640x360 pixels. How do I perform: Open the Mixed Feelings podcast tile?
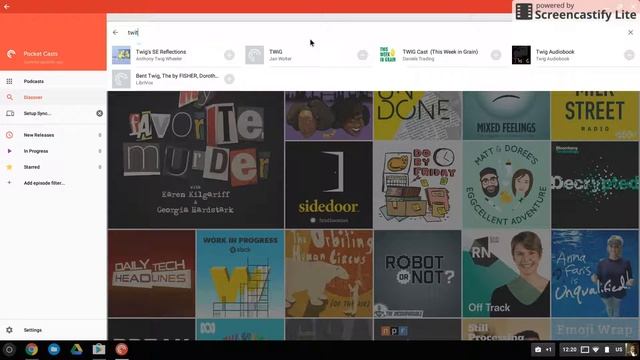coord(506,116)
